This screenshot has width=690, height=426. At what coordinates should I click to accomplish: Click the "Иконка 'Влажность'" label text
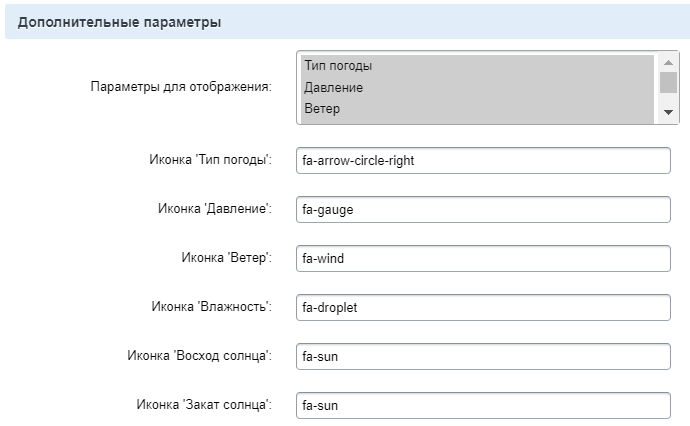(x=212, y=307)
